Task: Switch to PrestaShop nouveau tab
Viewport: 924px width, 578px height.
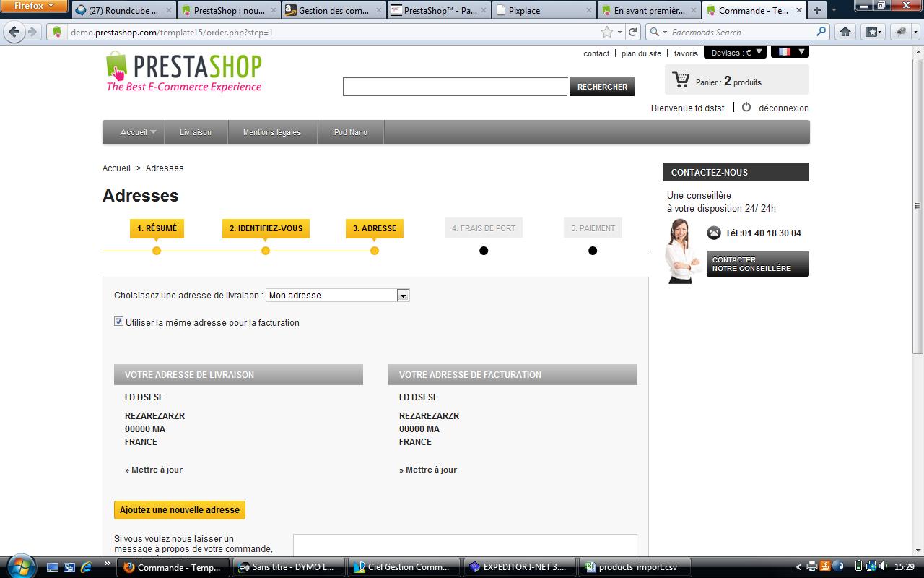Action: tap(228, 10)
